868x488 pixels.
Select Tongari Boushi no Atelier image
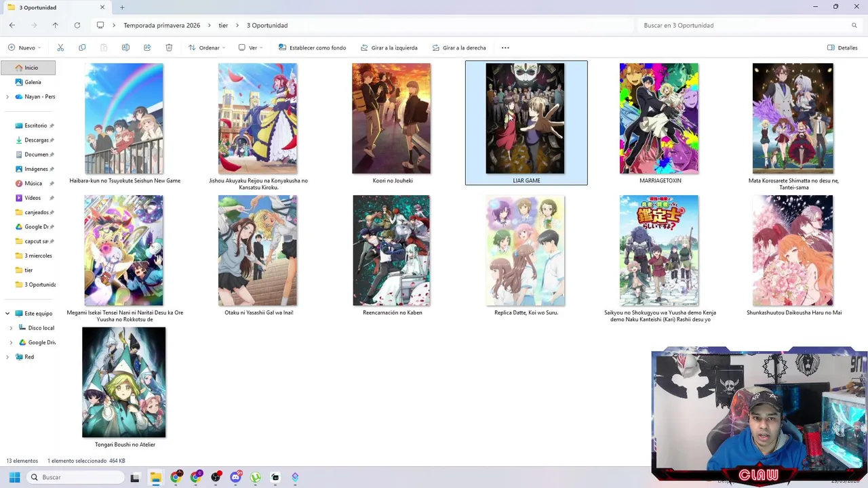tap(124, 382)
